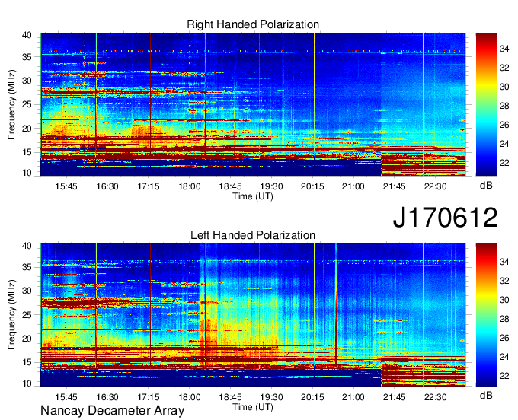The image size is (518, 420).
Task: Pick the 16:30 tick on Left Handed time axis
Action: point(107,397)
